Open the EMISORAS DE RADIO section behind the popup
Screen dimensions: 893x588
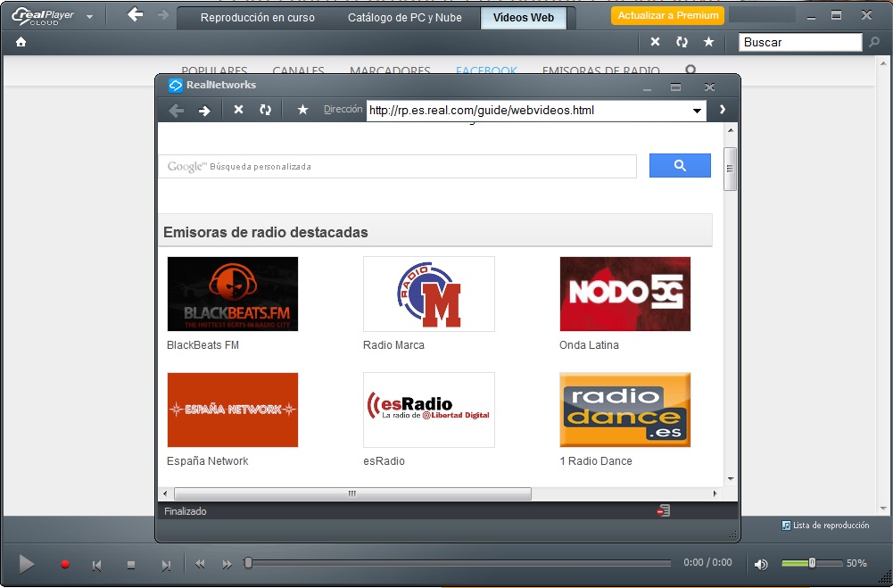[x=601, y=70]
